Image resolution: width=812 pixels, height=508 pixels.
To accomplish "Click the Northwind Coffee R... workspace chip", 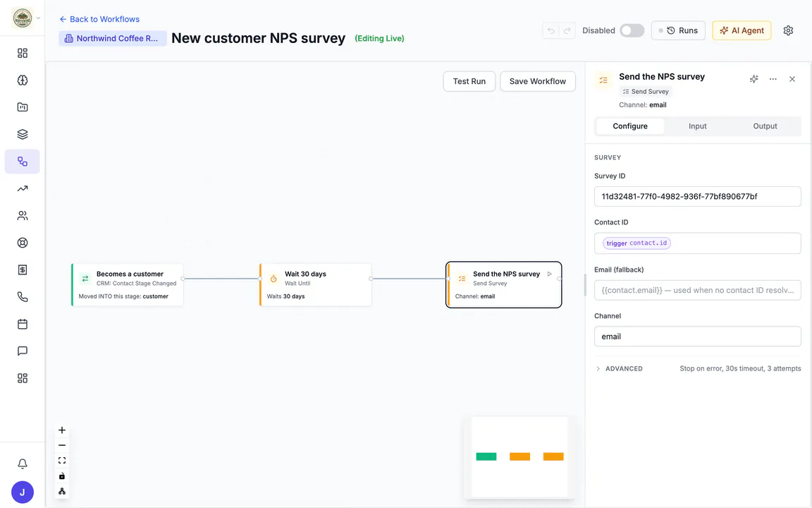I will (x=112, y=38).
